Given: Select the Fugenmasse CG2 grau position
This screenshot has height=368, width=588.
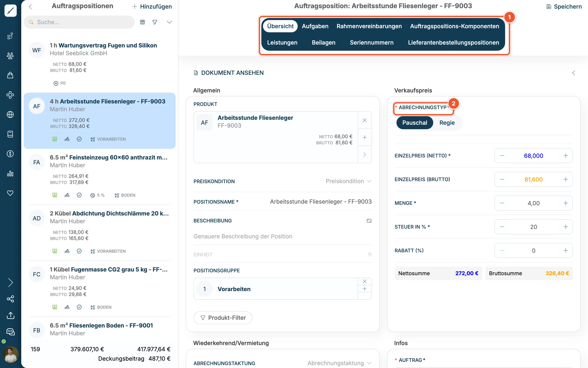Looking at the screenshot, I should pos(100,289).
